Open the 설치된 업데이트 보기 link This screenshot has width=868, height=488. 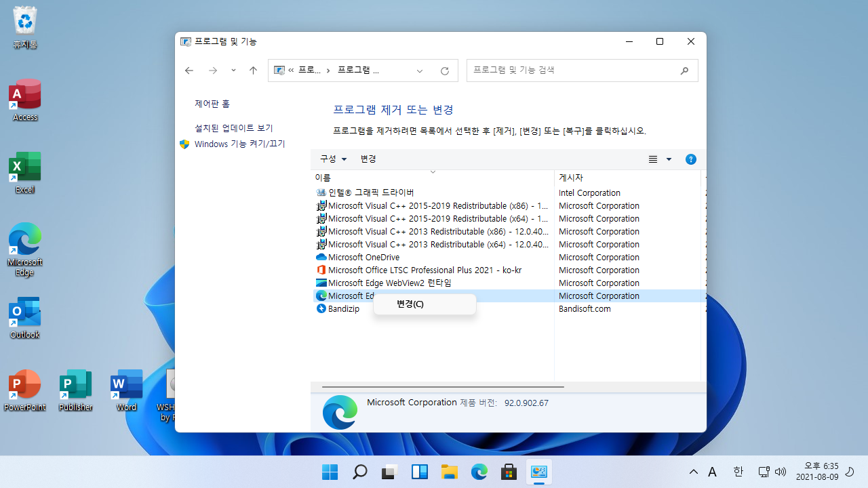coord(234,128)
